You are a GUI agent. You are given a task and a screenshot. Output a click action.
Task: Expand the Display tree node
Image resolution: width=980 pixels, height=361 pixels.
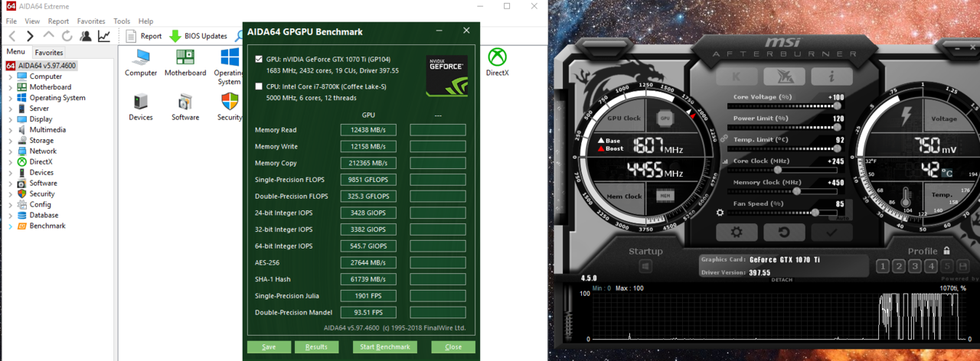(11, 119)
